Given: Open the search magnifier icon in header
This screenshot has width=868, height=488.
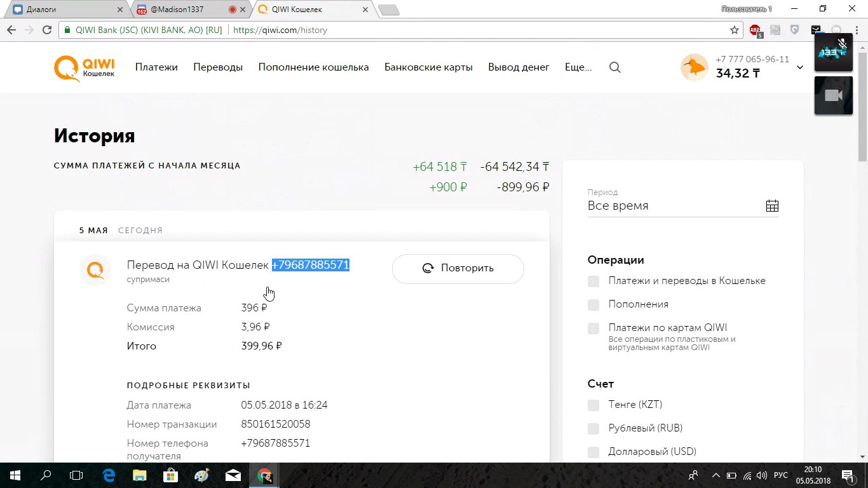Looking at the screenshot, I should pos(614,67).
